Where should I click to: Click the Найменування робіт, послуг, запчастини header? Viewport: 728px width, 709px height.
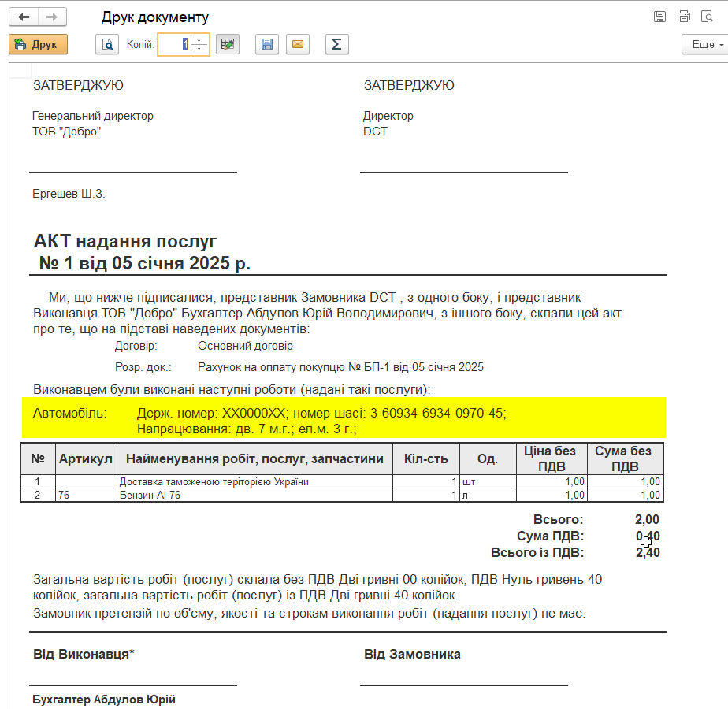254,458
